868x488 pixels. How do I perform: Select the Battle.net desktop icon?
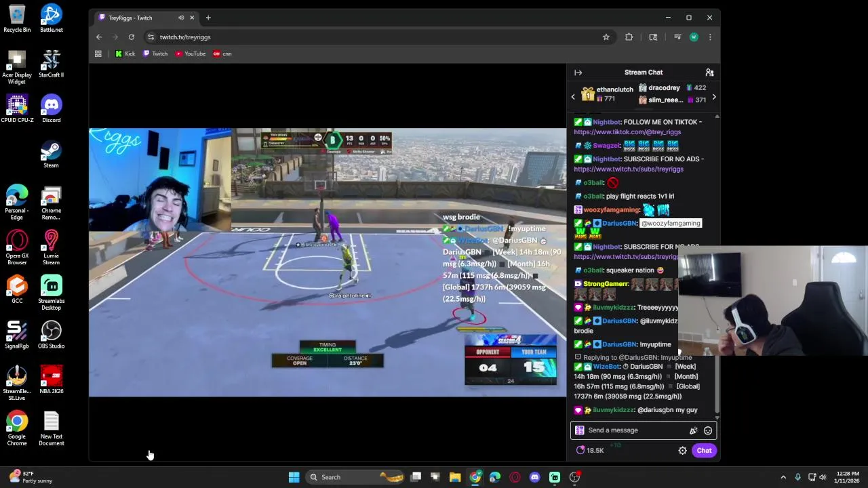52,18
